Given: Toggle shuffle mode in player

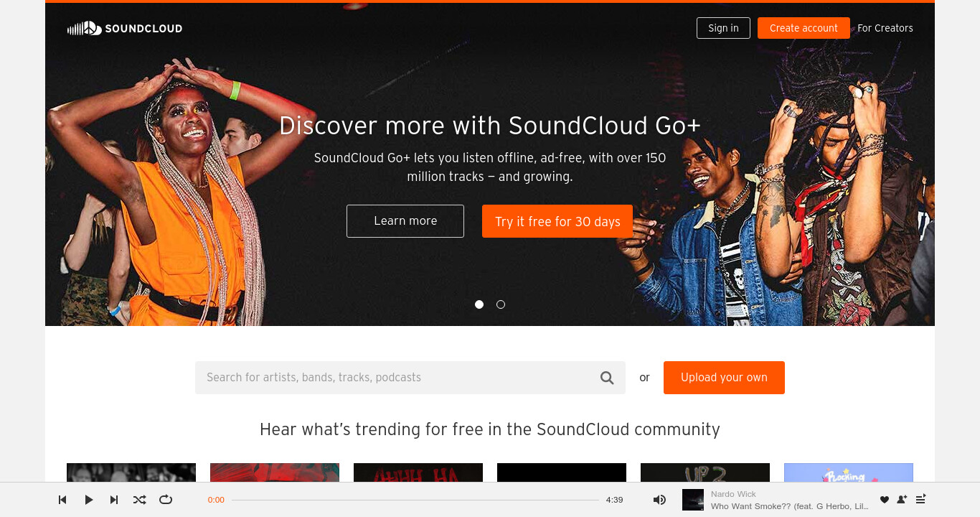Looking at the screenshot, I should click(139, 500).
